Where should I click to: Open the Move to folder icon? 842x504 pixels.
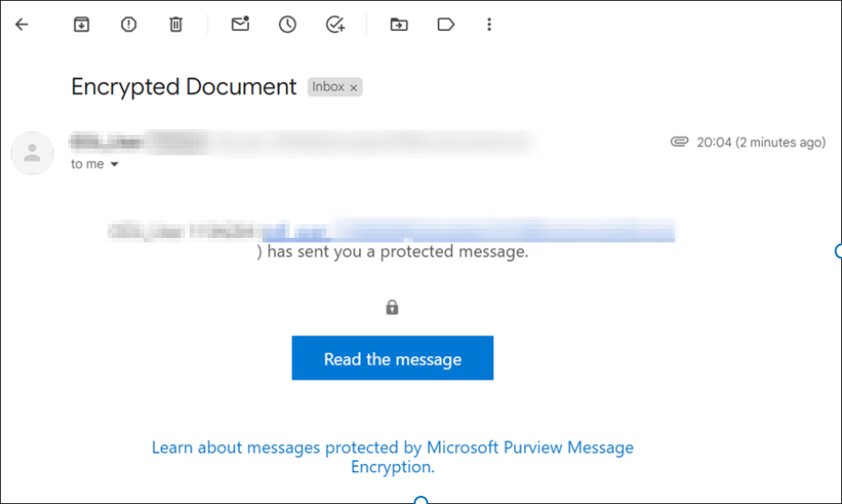pos(398,25)
